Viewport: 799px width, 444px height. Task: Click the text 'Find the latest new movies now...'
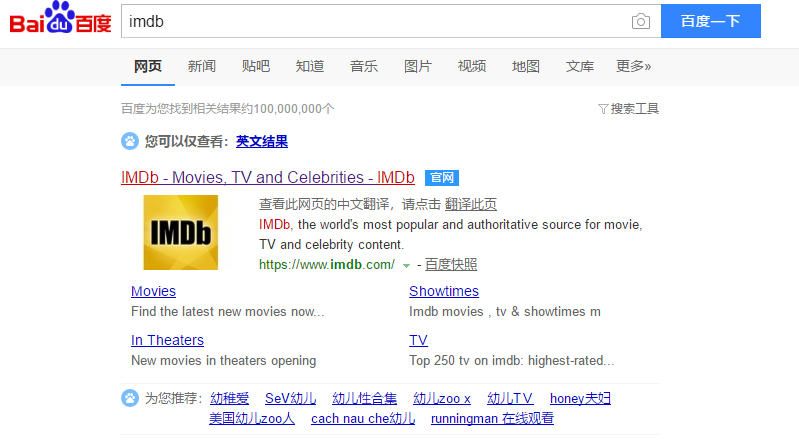(227, 311)
